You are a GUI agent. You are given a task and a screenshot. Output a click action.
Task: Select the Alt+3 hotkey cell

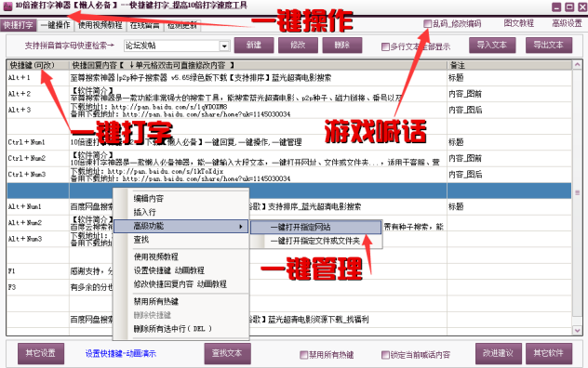point(37,111)
